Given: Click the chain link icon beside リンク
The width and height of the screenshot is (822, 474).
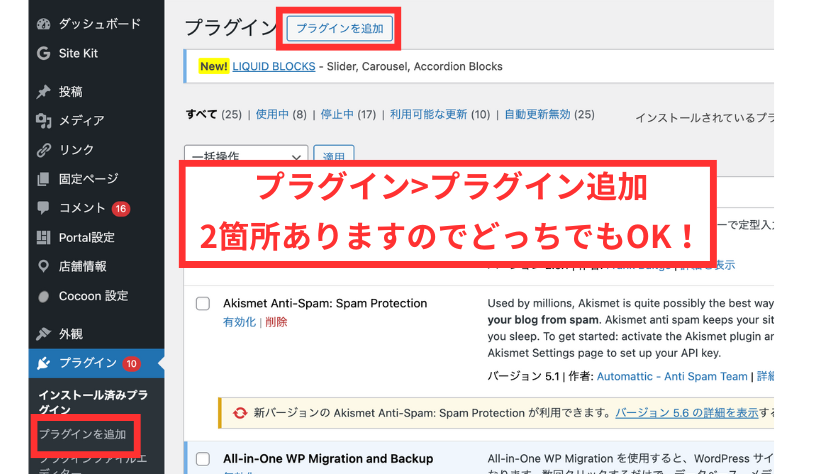Looking at the screenshot, I should 44,150.
